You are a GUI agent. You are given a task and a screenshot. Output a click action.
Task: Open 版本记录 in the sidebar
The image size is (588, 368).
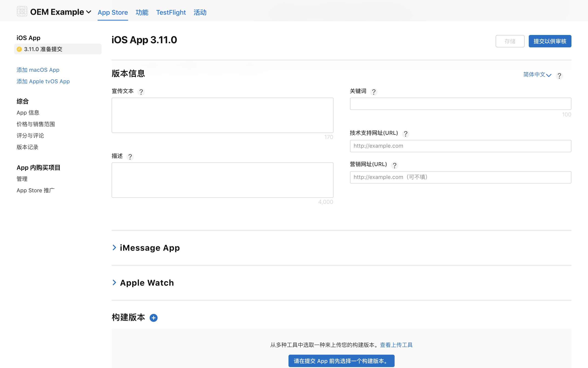pos(28,147)
